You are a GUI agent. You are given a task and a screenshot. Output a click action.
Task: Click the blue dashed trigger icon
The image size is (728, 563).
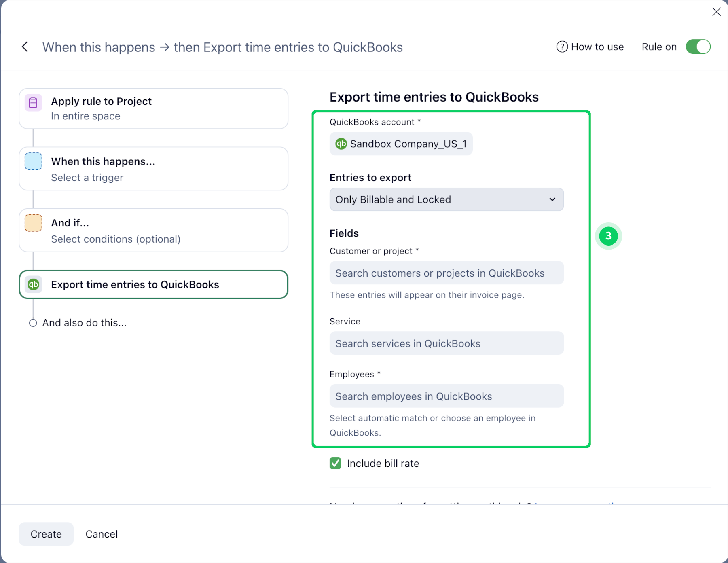point(33,161)
